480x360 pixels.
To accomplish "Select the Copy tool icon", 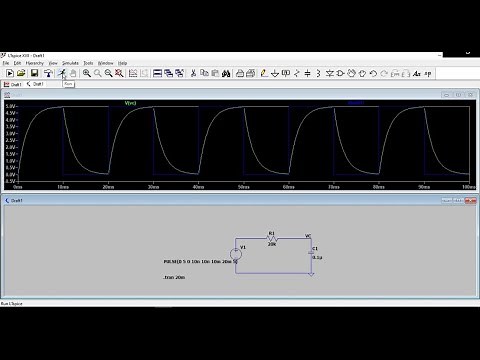I will click(x=204, y=73).
